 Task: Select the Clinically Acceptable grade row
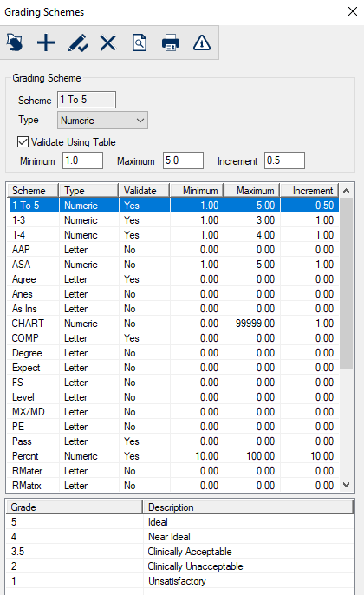180,552
